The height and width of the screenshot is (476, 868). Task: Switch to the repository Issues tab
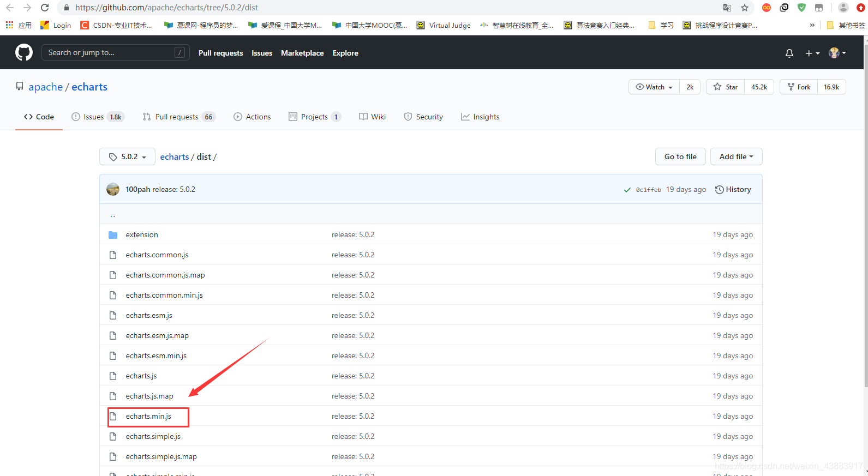[98, 117]
